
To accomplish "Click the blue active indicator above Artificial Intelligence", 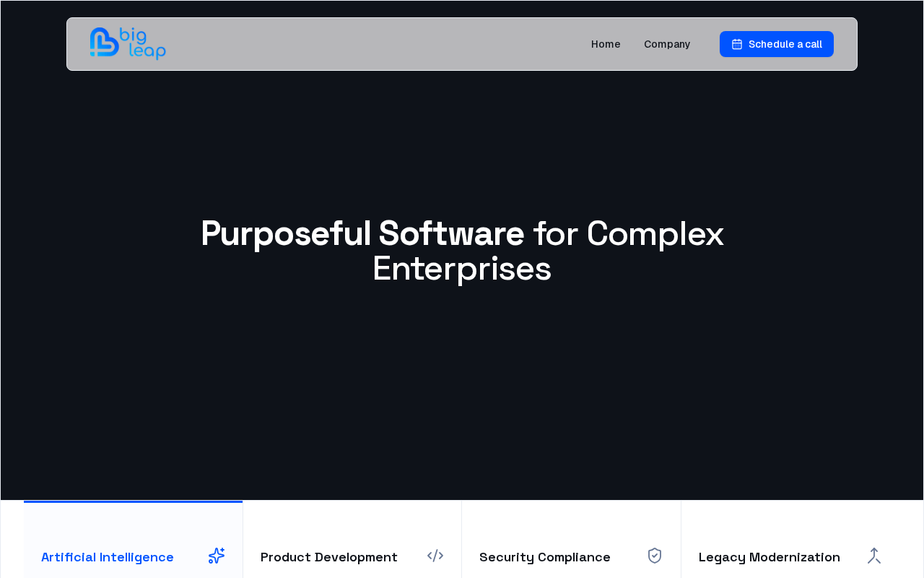I will coord(133,501).
